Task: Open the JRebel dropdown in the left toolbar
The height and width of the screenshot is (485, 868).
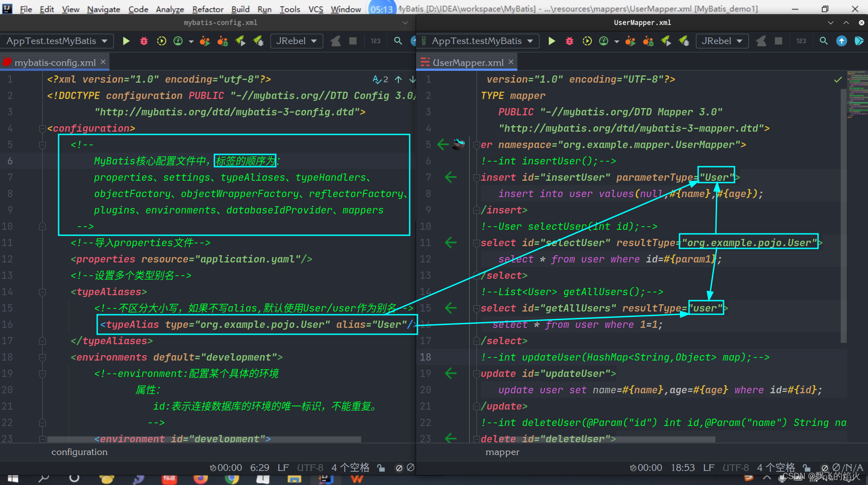Action: pyautogui.click(x=297, y=41)
